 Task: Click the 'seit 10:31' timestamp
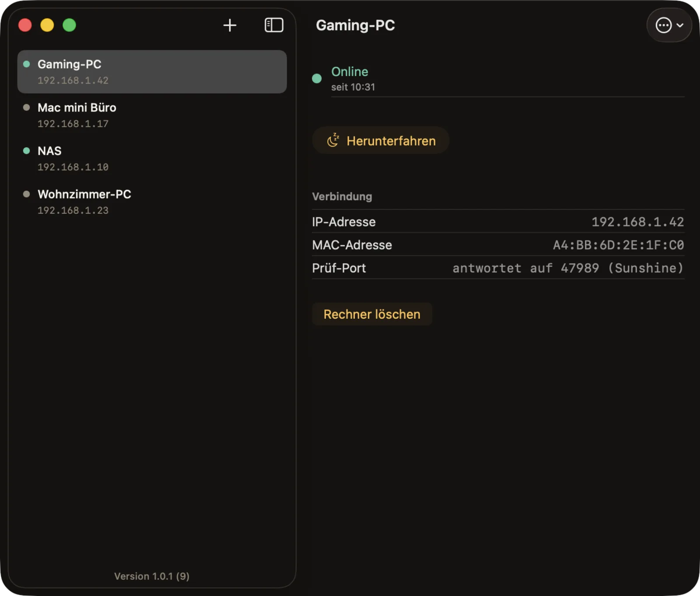(353, 87)
